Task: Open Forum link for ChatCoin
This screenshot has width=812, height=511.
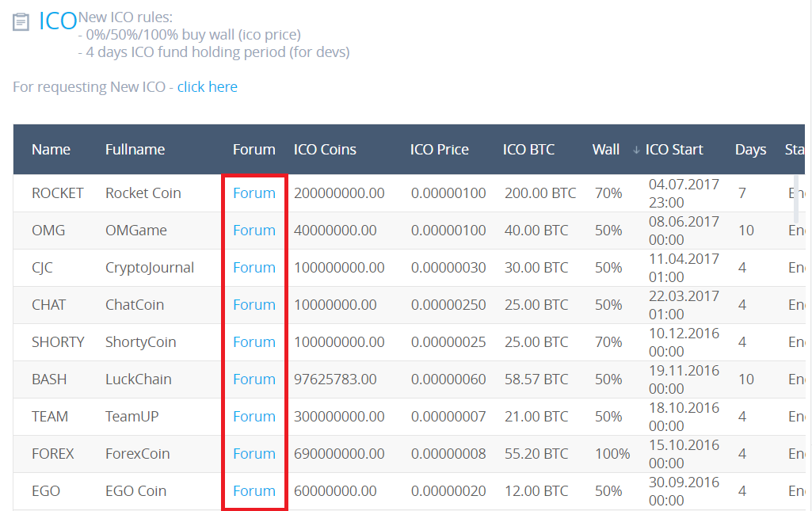Action: 254,305
